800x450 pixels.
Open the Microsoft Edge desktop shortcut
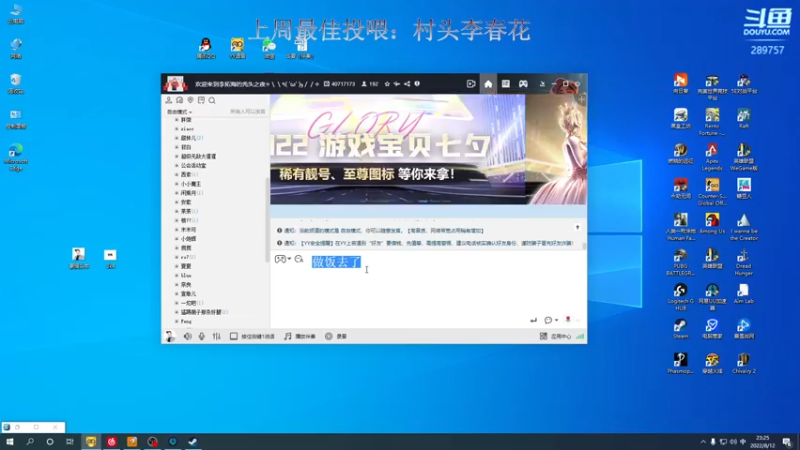tap(16, 157)
